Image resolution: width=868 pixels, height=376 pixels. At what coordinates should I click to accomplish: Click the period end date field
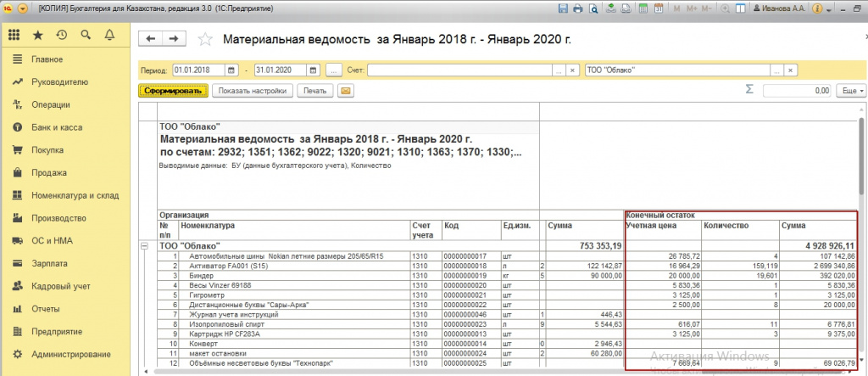[280, 70]
